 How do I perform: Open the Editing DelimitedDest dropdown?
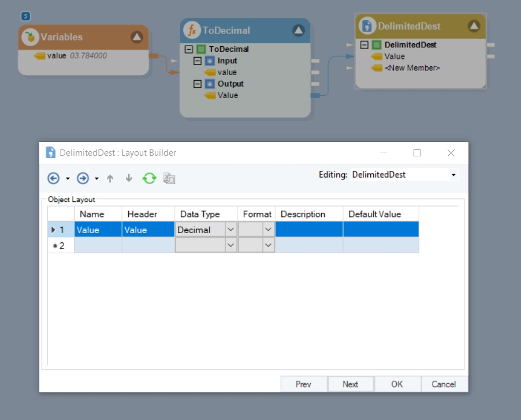click(453, 175)
